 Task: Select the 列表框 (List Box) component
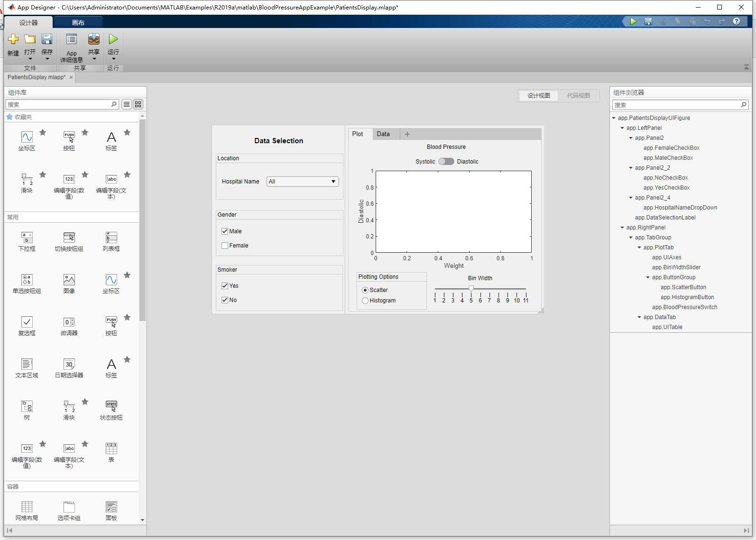(111, 241)
